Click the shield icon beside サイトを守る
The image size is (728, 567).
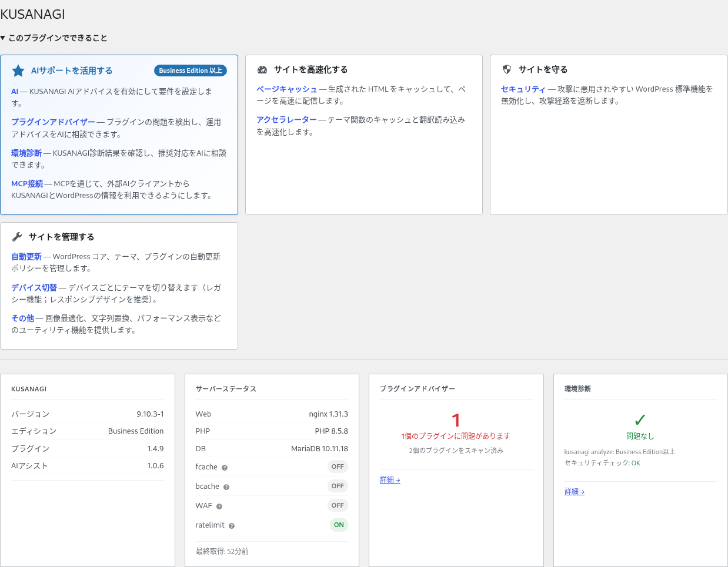(507, 69)
